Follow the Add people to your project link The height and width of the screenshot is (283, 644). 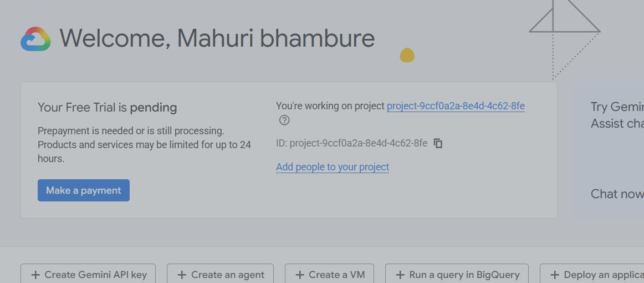point(333,167)
